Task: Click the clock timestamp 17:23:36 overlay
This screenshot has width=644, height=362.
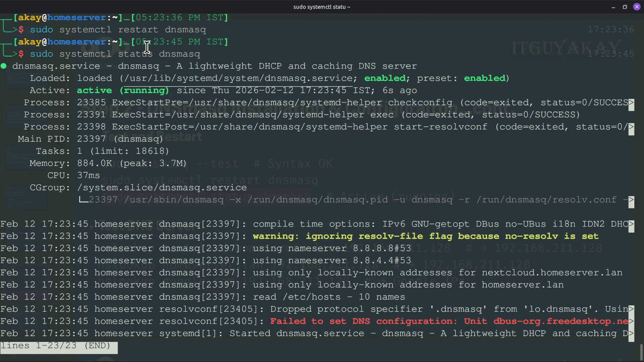Action: [x=610, y=29]
